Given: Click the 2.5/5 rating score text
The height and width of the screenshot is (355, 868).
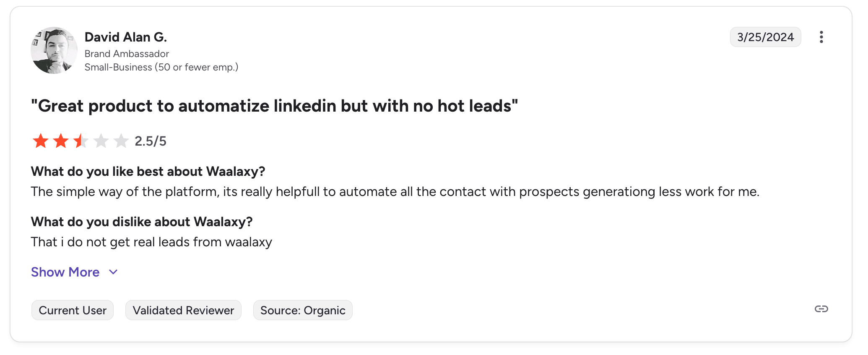Looking at the screenshot, I should tap(151, 141).
